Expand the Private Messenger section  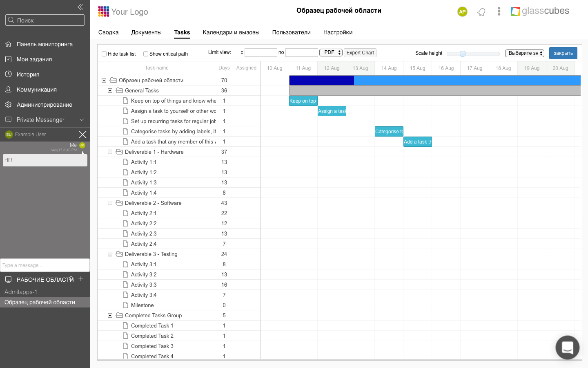(81, 120)
